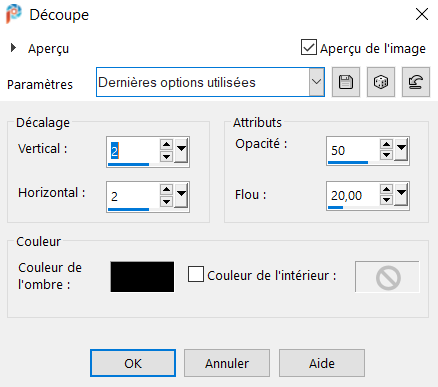Enable the Couleur de l'intérieur checkbox
438x387 pixels.
(196, 274)
